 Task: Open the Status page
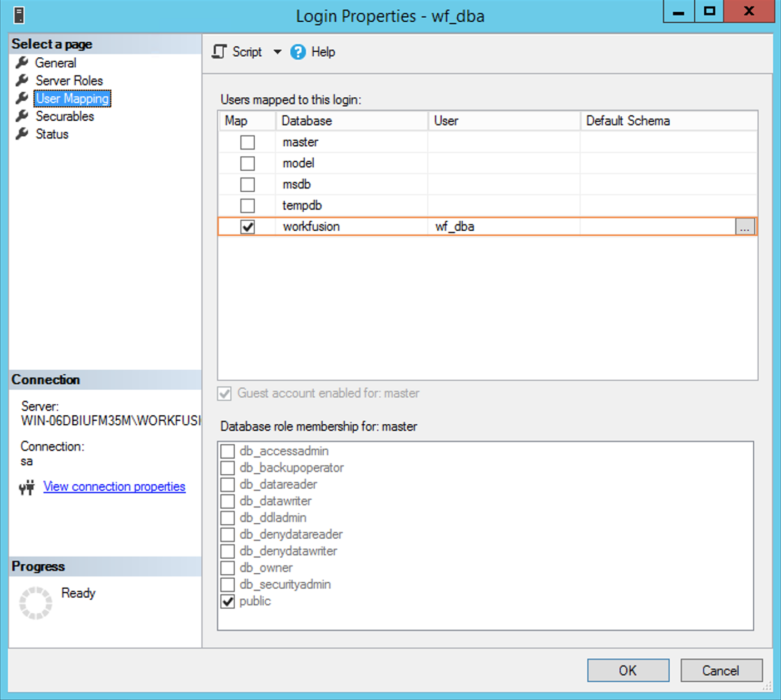coord(52,134)
